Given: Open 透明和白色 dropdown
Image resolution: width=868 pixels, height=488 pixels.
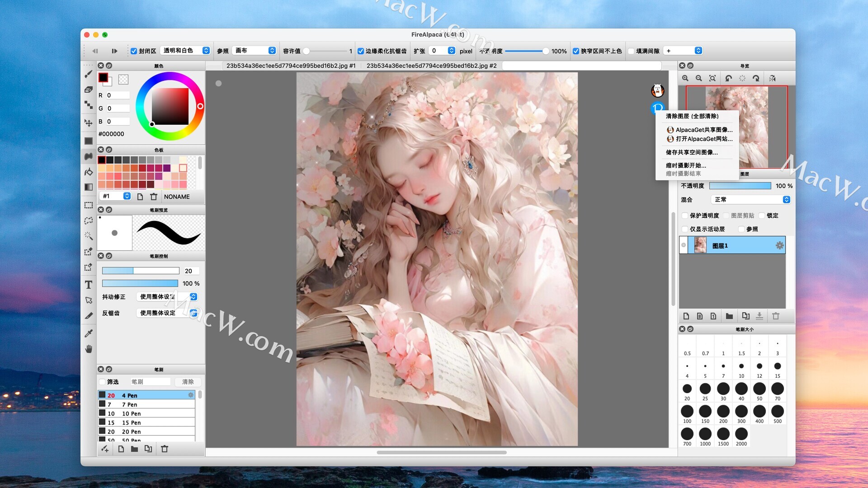Looking at the screenshot, I should pyautogui.click(x=186, y=51).
